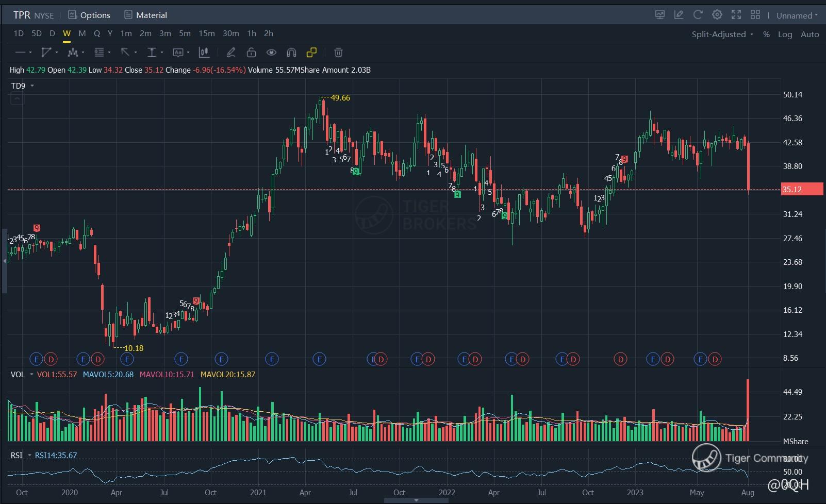Click the pencil draw tool icon
The height and width of the screenshot is (504, 826).
231,53
